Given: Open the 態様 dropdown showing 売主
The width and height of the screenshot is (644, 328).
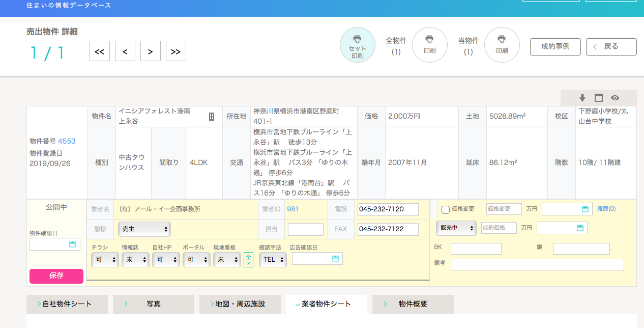Looking at the screenshot, I should [144, 229].
